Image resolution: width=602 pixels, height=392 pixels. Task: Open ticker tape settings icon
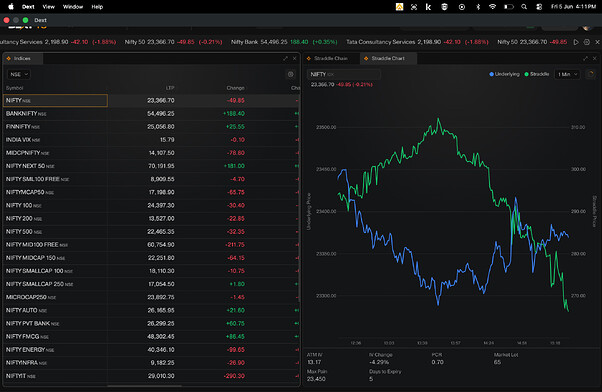(x=587, y=42)
